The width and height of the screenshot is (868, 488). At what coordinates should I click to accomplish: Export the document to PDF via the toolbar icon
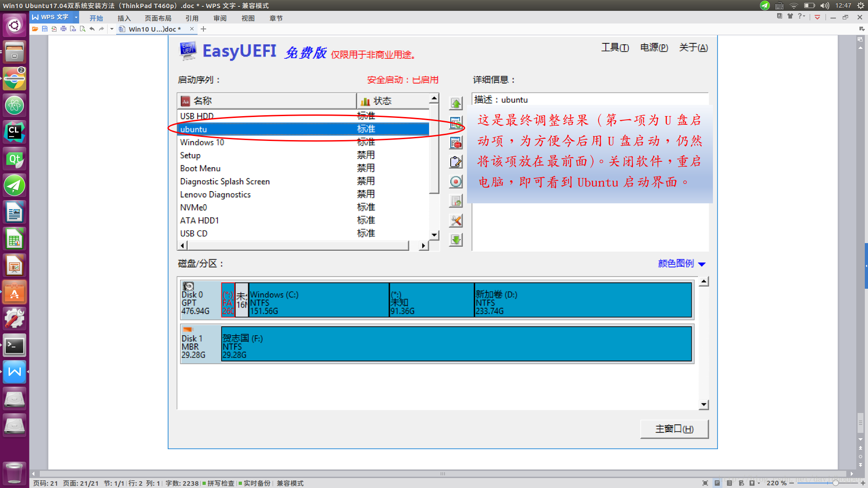click(54, 29)
